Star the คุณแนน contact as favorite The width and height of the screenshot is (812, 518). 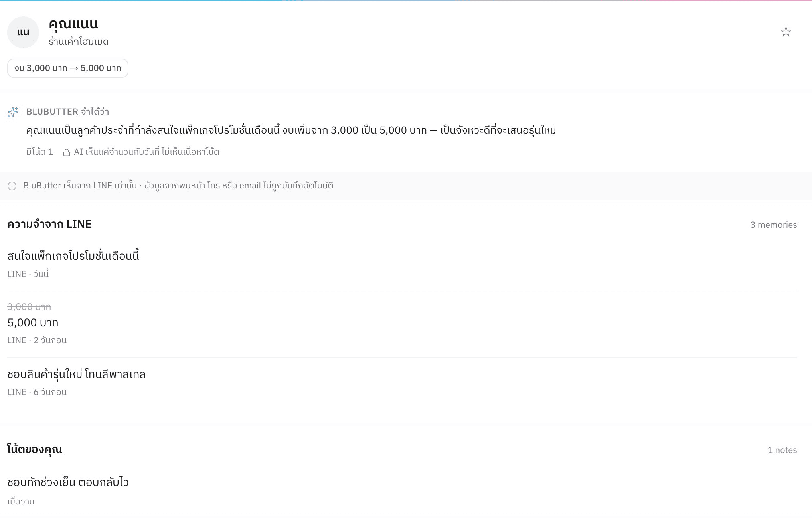[786, 32]
